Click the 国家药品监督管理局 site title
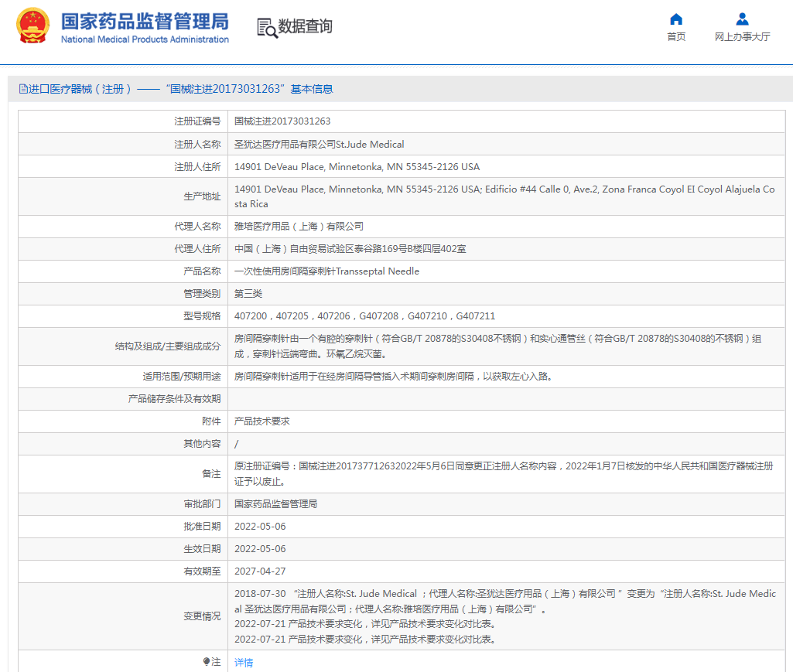Image resolution: width=793 pixels, height=672 pixels. tap(144, 20)
